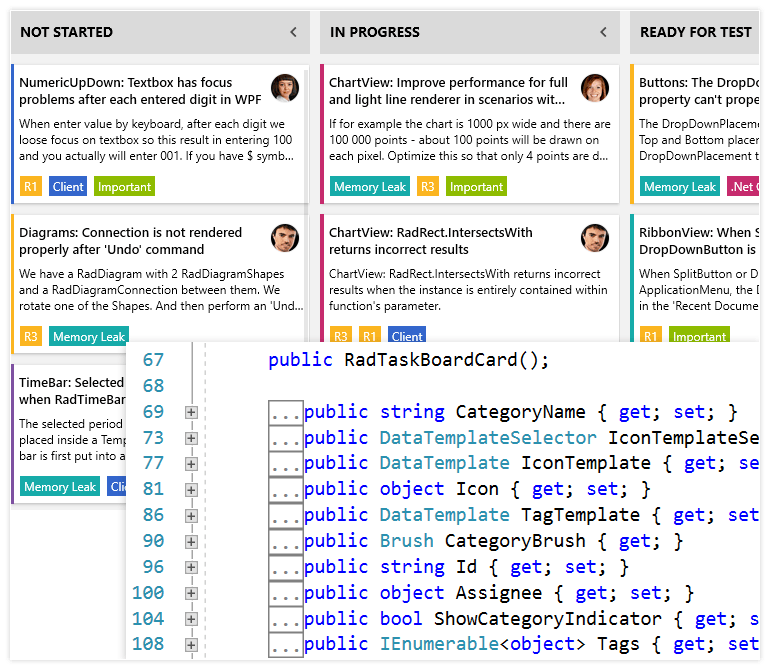Viewport: 770px width, 670px height.
Task: Click Memory Leak tag on Buttons DropDown card
Action: click(x=680, y=187)
